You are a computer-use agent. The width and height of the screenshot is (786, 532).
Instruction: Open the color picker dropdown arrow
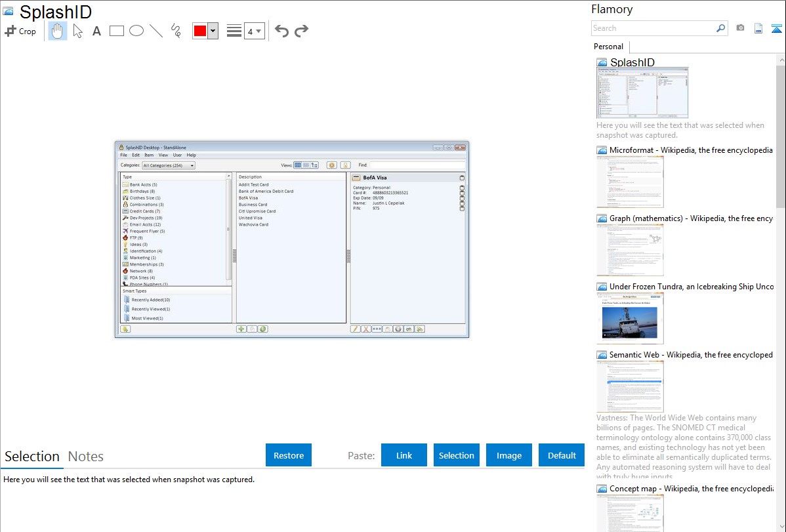(213, 31)
